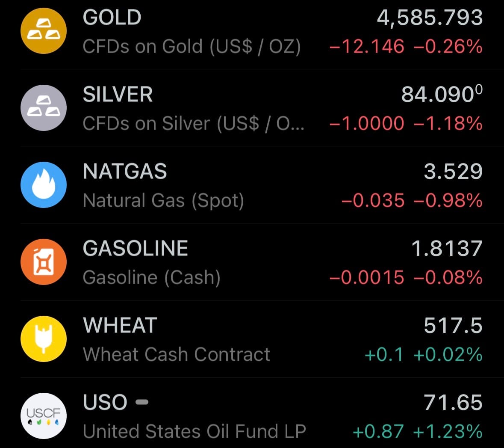The image size is (504, 448).
Task: Click USO change +1.23%
Action: [448, 431]
